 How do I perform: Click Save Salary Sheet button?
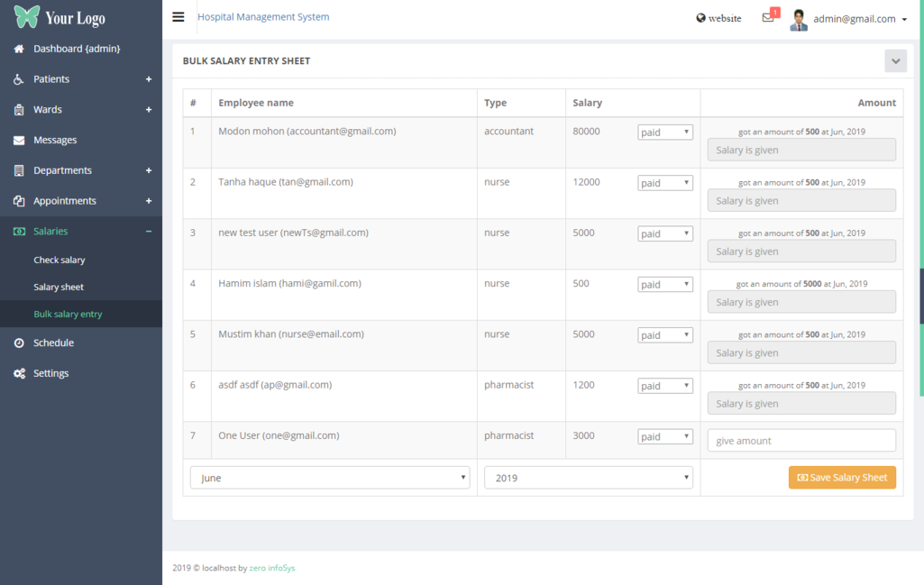tap(842, 478)
